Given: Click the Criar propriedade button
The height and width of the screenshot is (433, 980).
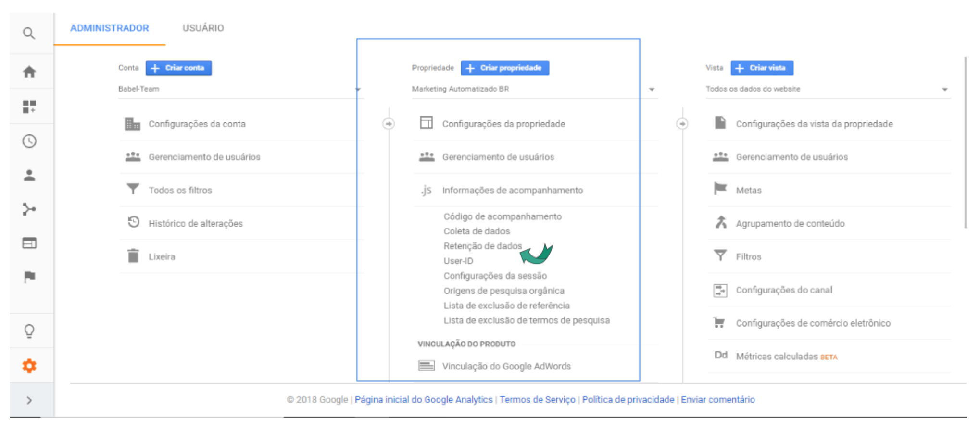Looking at the screenshot, I should [505, 68].
